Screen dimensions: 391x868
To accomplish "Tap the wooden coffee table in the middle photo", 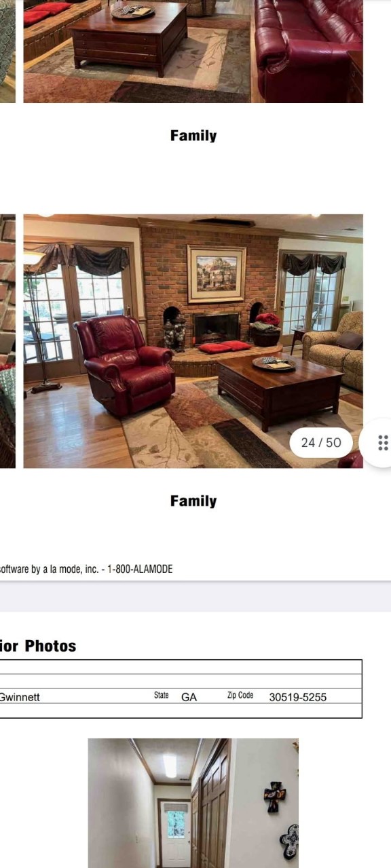I will click(x=280, y=389).
